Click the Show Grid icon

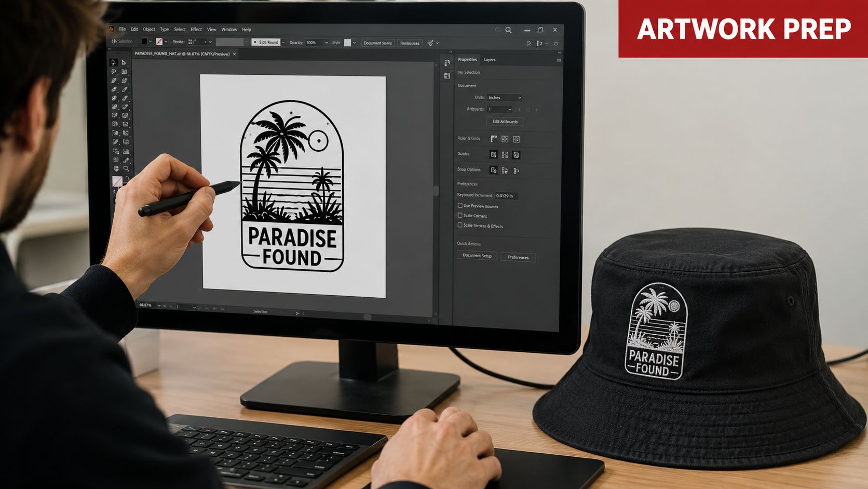click(x=505, y=139)
